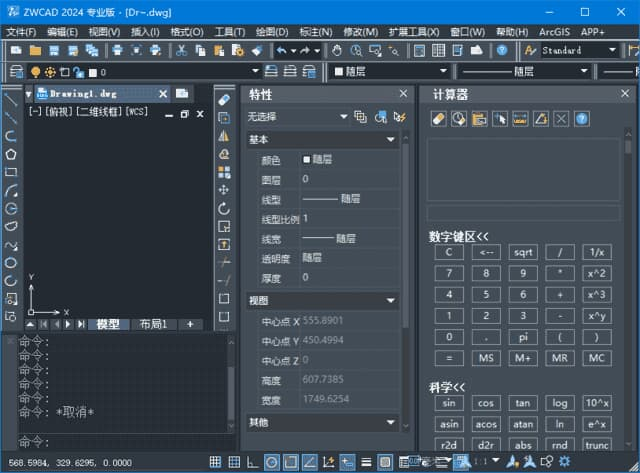Collapse the 基本 properties section
640x473 pixels.
point(391,140)
